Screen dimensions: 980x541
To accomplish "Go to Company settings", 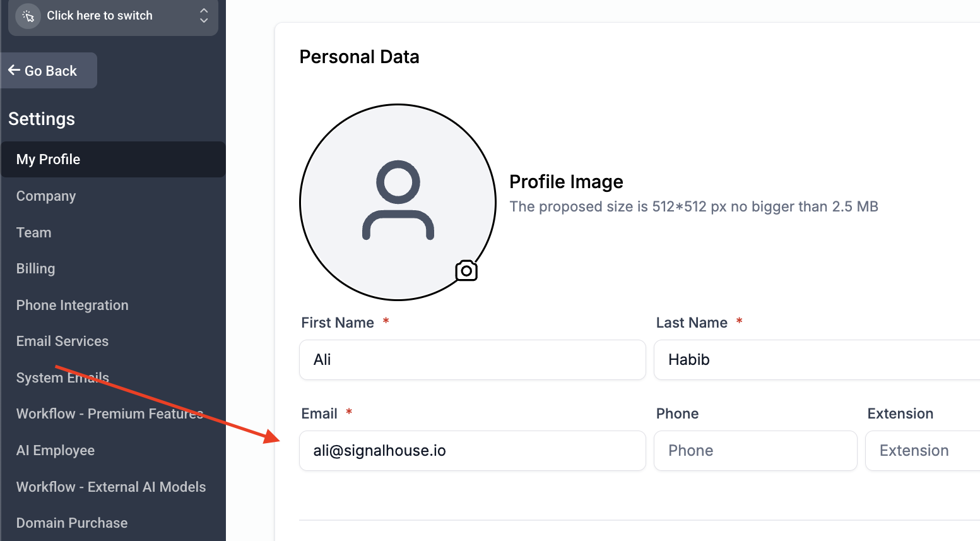I will (46, 196).
